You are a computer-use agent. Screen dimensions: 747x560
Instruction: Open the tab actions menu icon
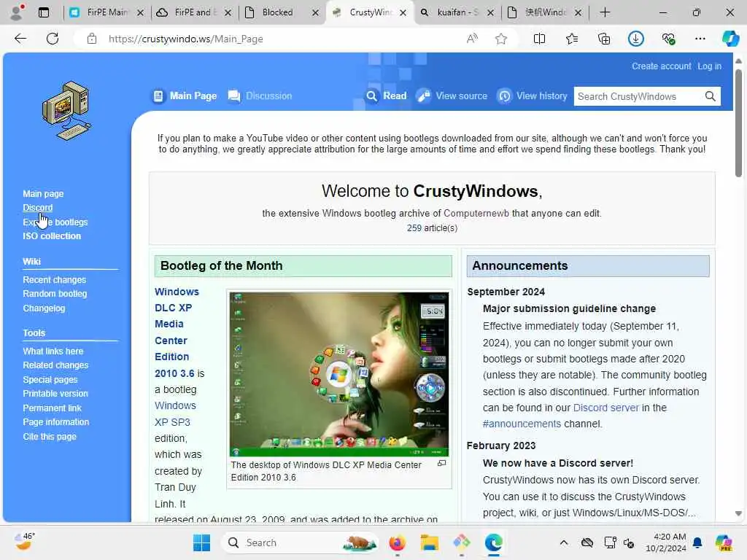pyautogui.click(x=44, y=12)
